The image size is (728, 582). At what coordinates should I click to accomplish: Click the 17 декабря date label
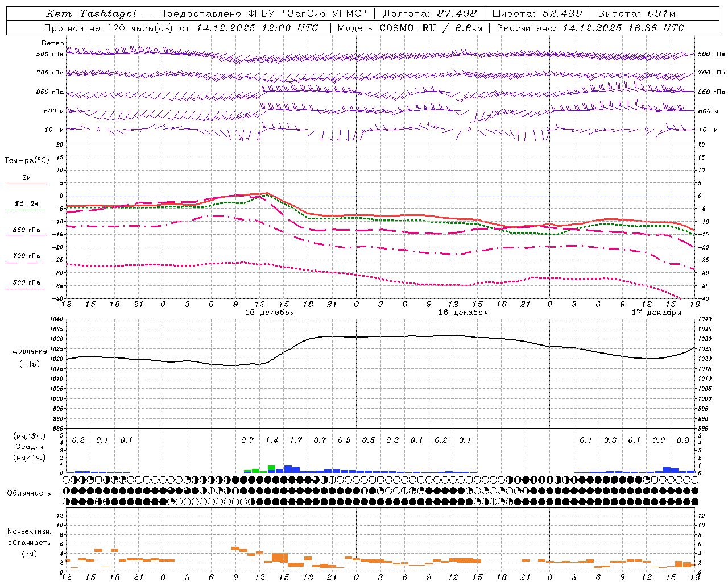tap(656, 313)
